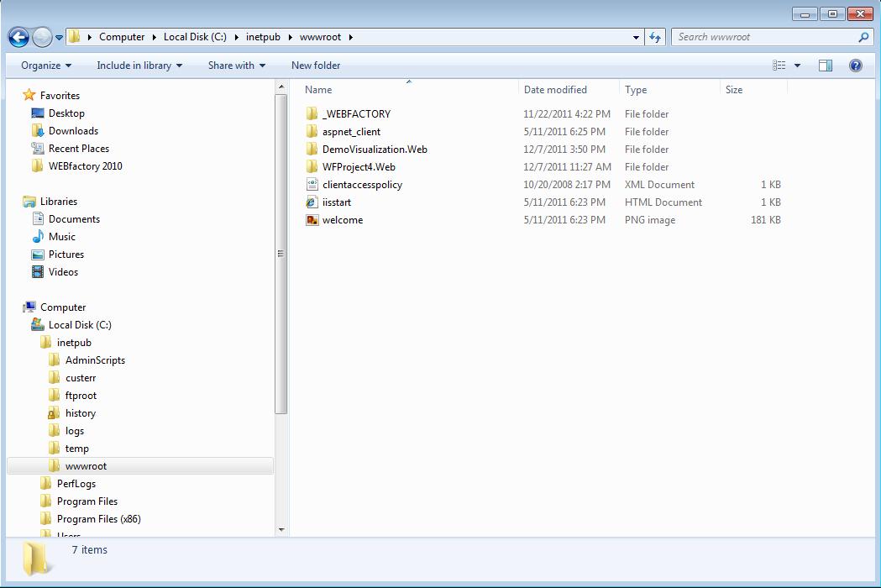881x588 pixels.
Task: Sort by Date modified column header
Action: pos(555,90)
